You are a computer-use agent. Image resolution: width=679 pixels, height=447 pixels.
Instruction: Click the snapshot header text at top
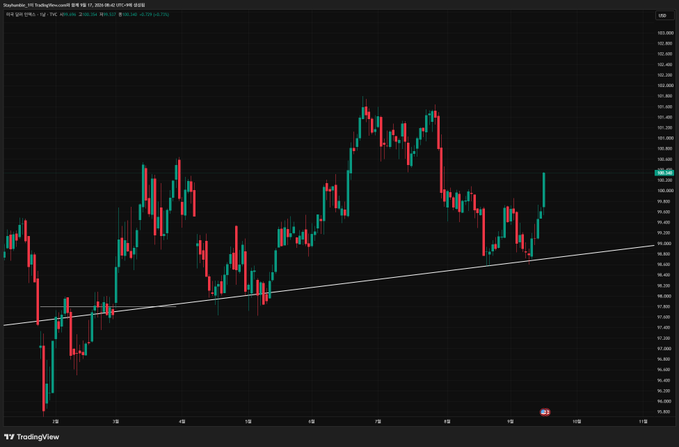click(x=74, y=5)
